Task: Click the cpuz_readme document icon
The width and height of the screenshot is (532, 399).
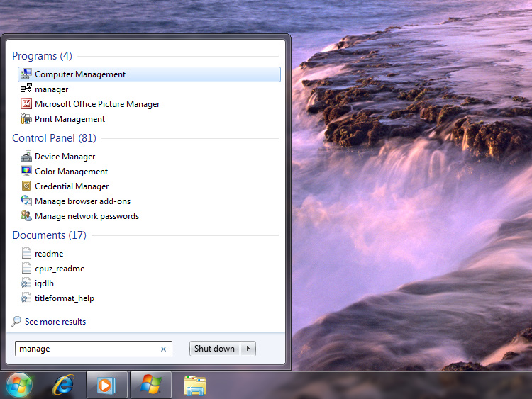Action: (26, 268)
